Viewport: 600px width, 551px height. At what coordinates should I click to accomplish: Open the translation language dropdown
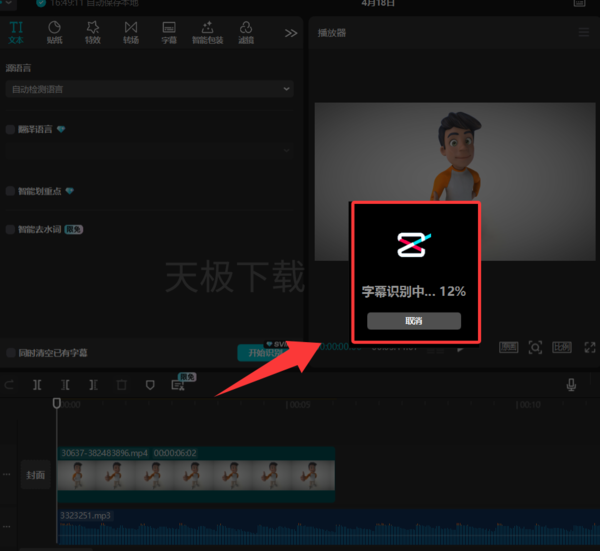[150, 151]
